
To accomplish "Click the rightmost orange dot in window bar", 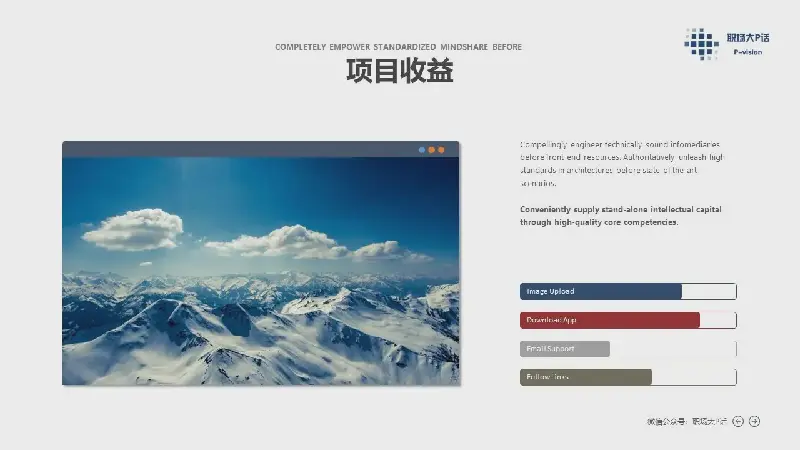I will [441, 150].
